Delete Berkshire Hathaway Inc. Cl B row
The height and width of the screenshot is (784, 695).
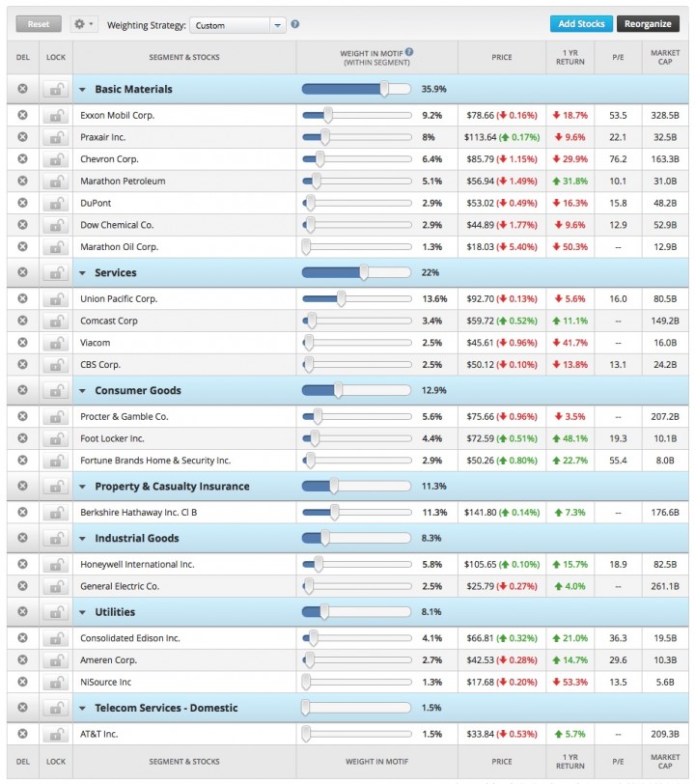[22, 512]
